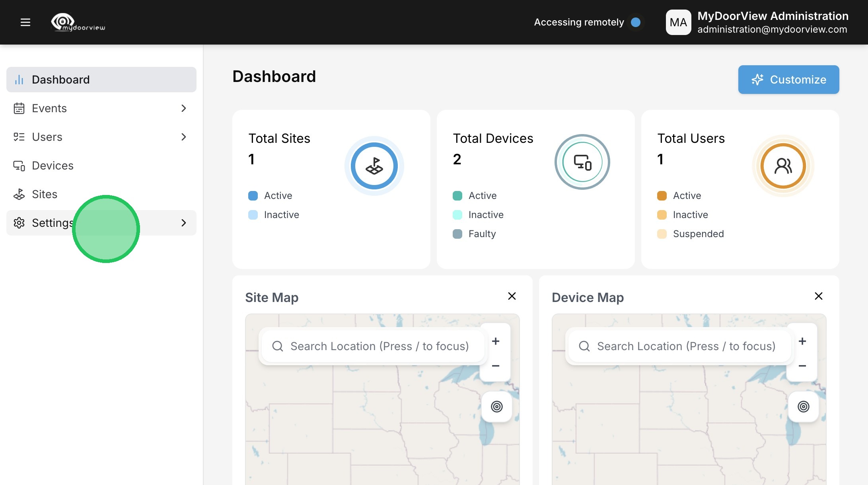The width and height of the screenshot is (868, 485).
Task: Click the Faulty devices legend swatch
Action: 457,234
